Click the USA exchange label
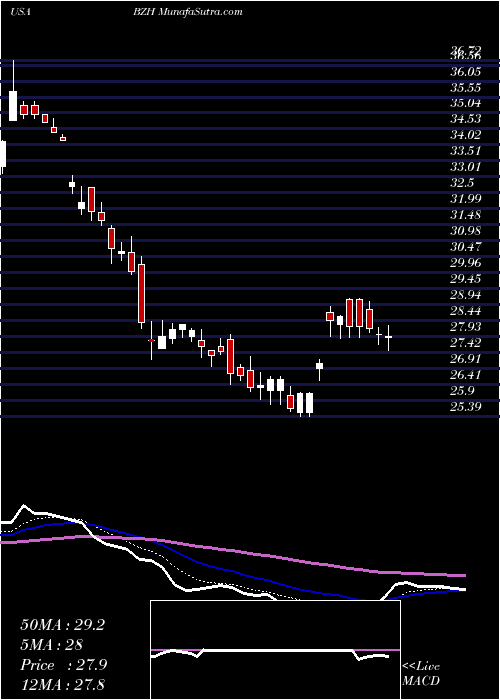This screenshot has width=500, height=700. pyautogui.click(x=20, y=12)
